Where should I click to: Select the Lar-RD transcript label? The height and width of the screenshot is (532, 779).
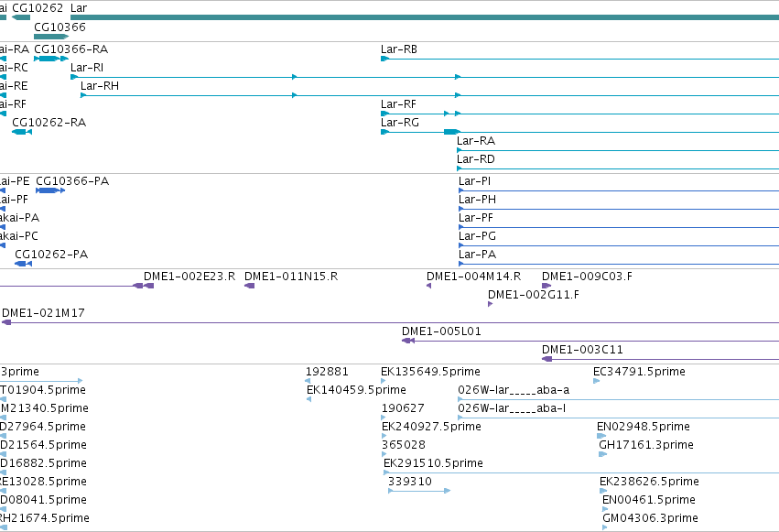tap(476, 159)
